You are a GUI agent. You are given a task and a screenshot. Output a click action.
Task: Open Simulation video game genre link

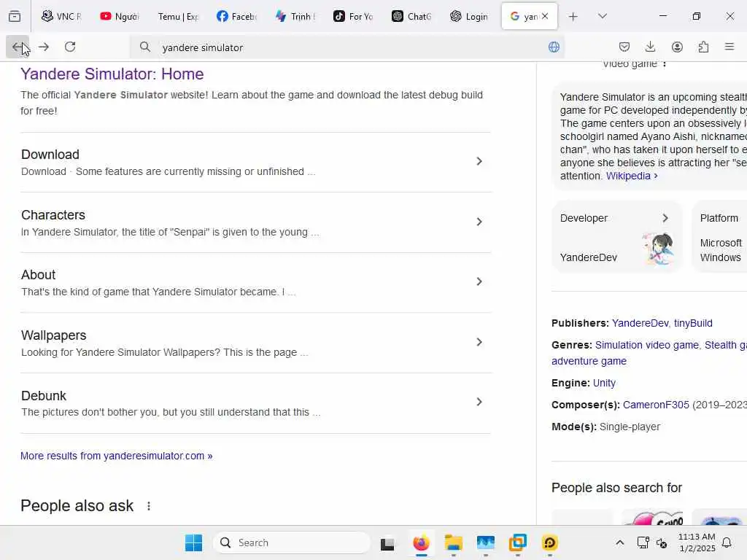(x=646, y=345)
